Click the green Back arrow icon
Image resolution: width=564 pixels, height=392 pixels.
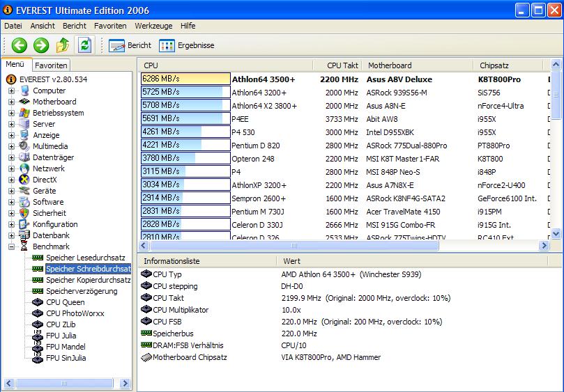(20, 45)
